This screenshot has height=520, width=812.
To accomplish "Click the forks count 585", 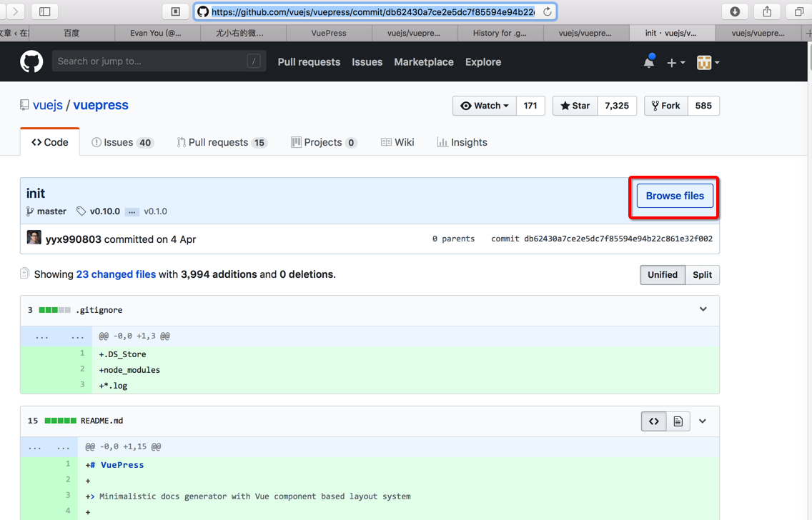I will [703, 106].
